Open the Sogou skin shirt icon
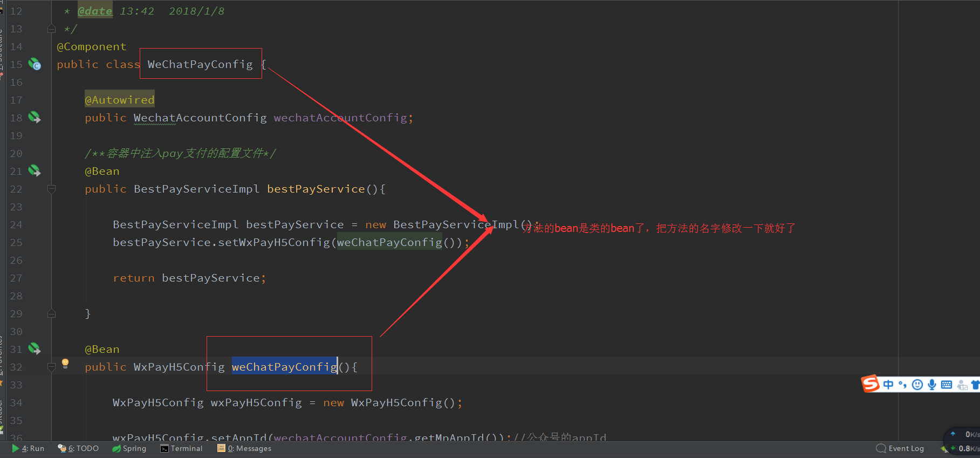Screen dimensions: 980x458 click(975, 385)
